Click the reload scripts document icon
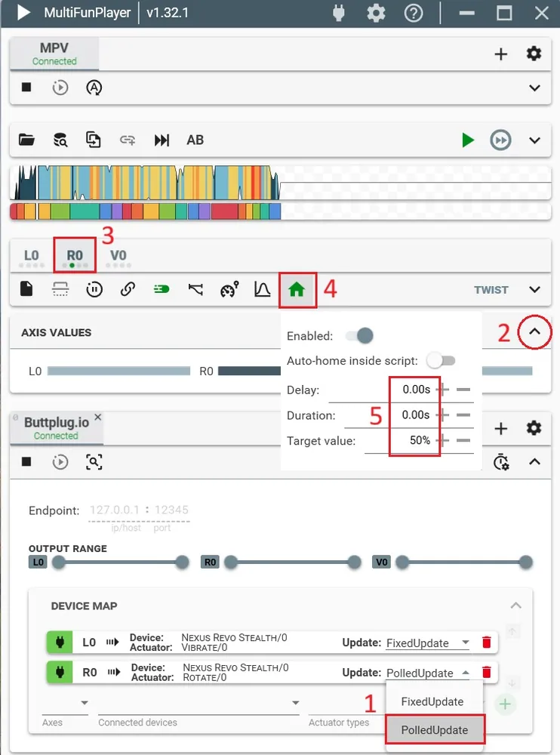Screen dimensions: 560x755 pos(94,140)
